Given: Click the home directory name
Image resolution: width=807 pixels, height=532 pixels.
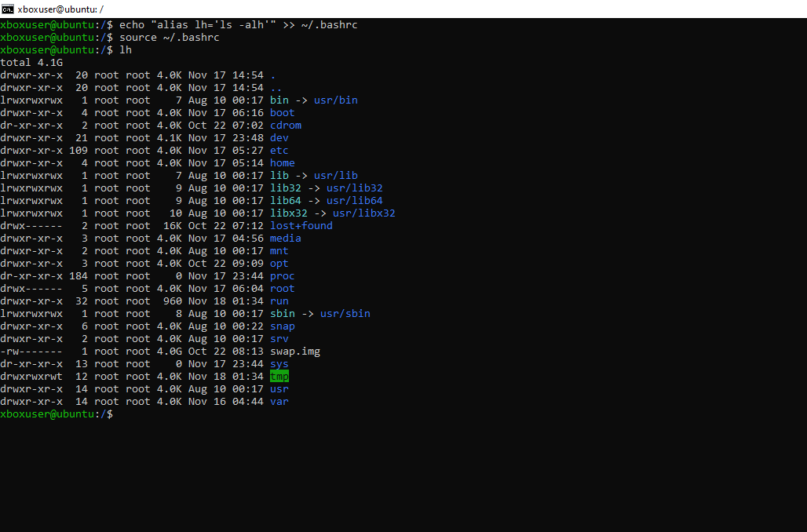Looking at the screenshot, I should click(282, 163).
